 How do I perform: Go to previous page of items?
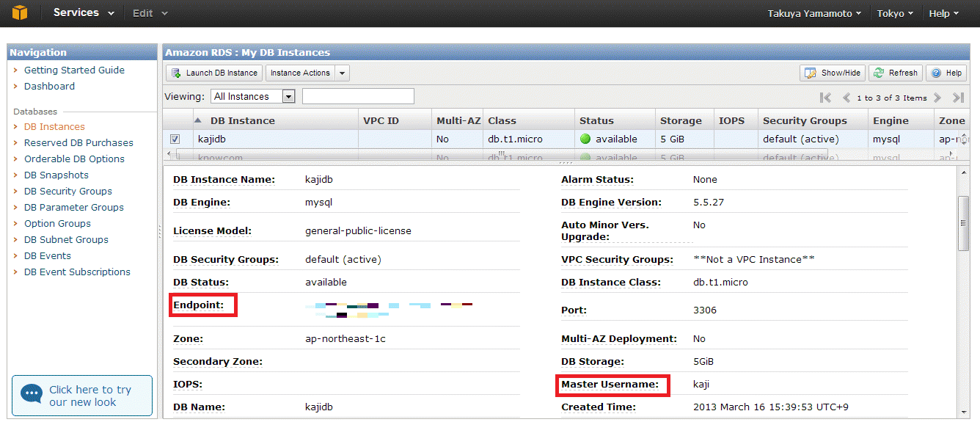point(846,98)
